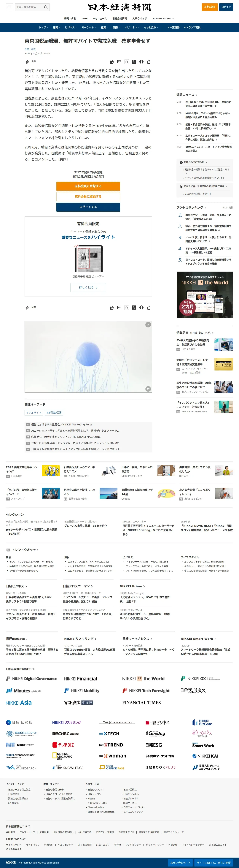Open the アクセスランキング section heading
The image size is (239, 868).
click(x=191, y=208)
